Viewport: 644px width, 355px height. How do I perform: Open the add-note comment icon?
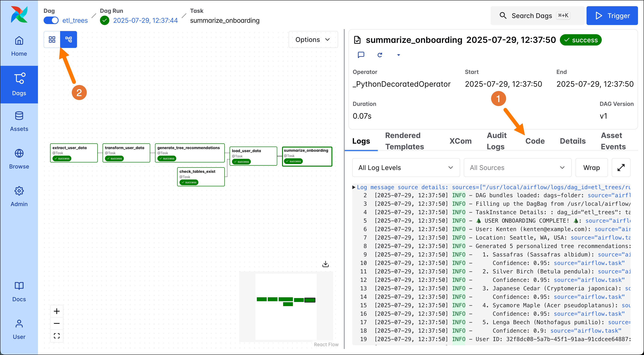point(361,55)
